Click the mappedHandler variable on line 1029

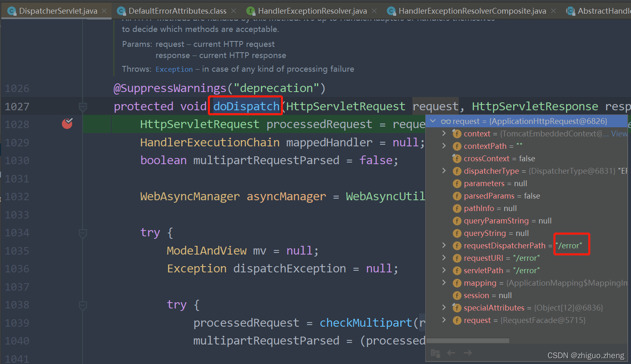coord(329,143)
